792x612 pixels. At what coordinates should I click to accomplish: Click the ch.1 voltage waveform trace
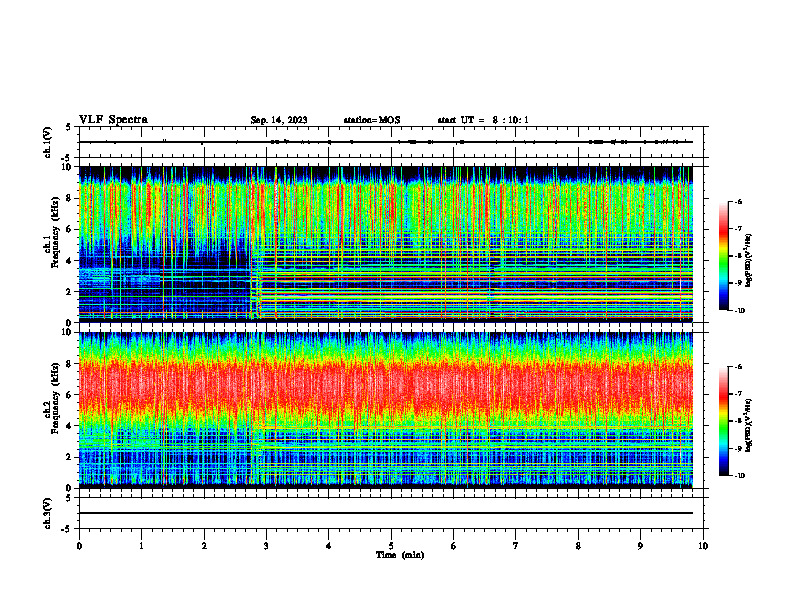click(x=386, y=142)
